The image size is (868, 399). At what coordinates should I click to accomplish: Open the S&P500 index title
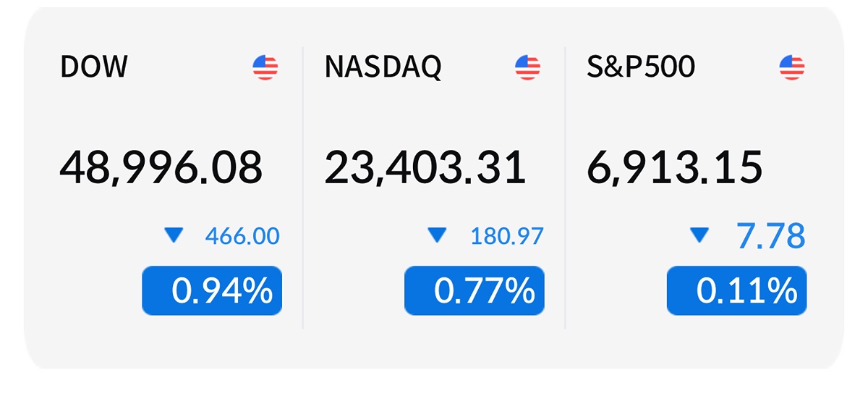pyautogui.click(x=641, y=67)
